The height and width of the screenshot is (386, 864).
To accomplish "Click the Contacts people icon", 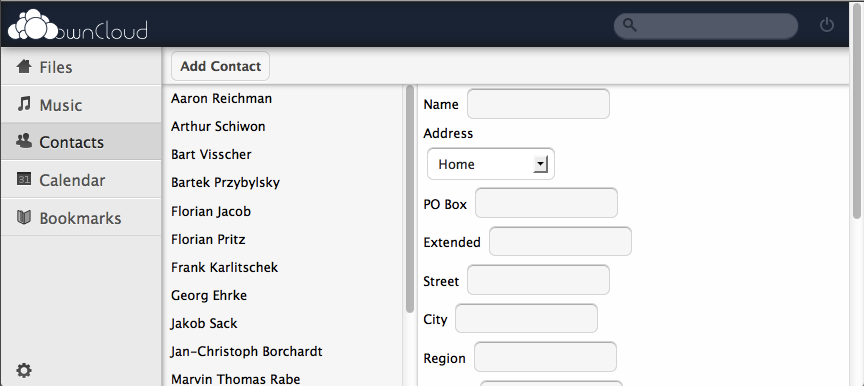I will tap(24, 141).
